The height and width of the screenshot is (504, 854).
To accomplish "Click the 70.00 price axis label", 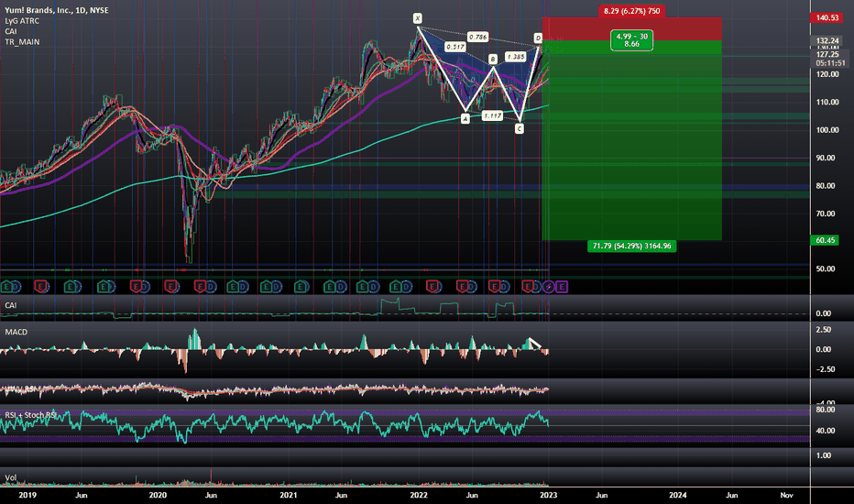I will 825,214.
